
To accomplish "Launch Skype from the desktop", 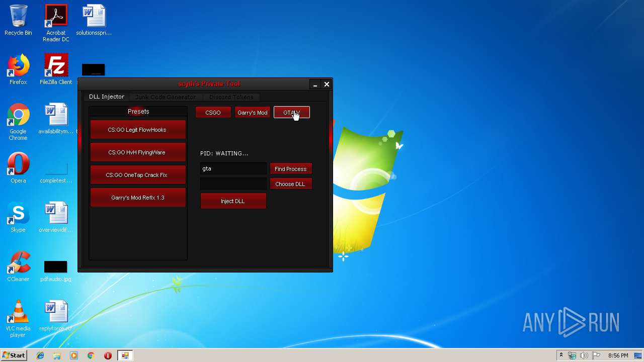I will 18,218.
